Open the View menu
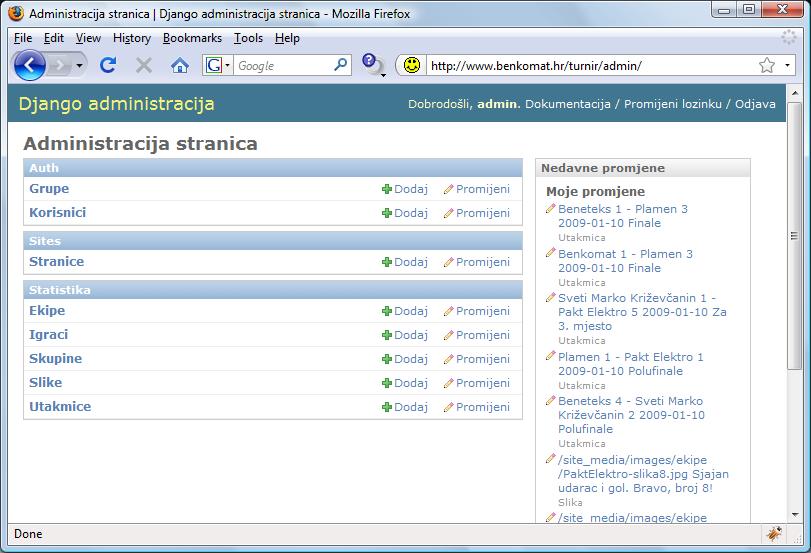 [x=88, y=38]
